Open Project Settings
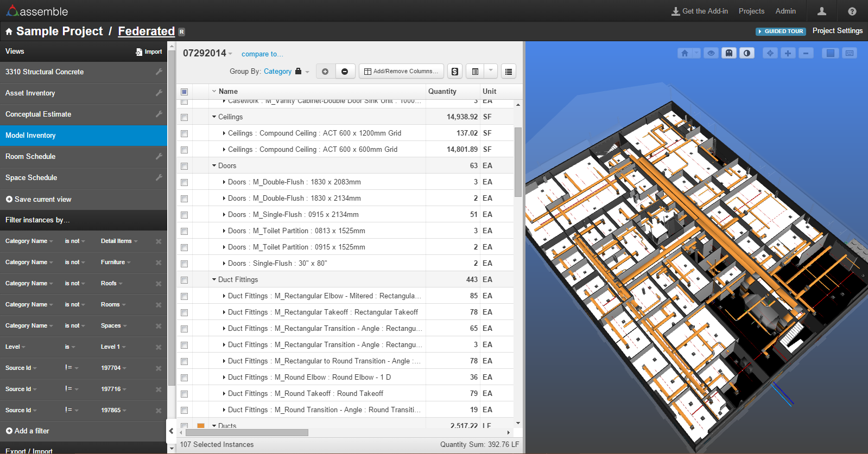The image size is (868, 454). pyautogui.click(x=838, y=31)
